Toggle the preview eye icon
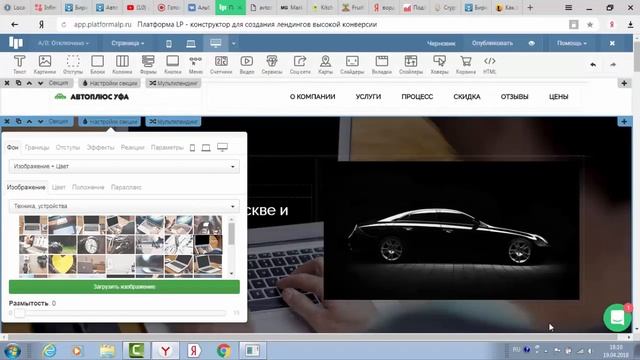The height and width of the screenshot is (360, 640). click(531, 43)
